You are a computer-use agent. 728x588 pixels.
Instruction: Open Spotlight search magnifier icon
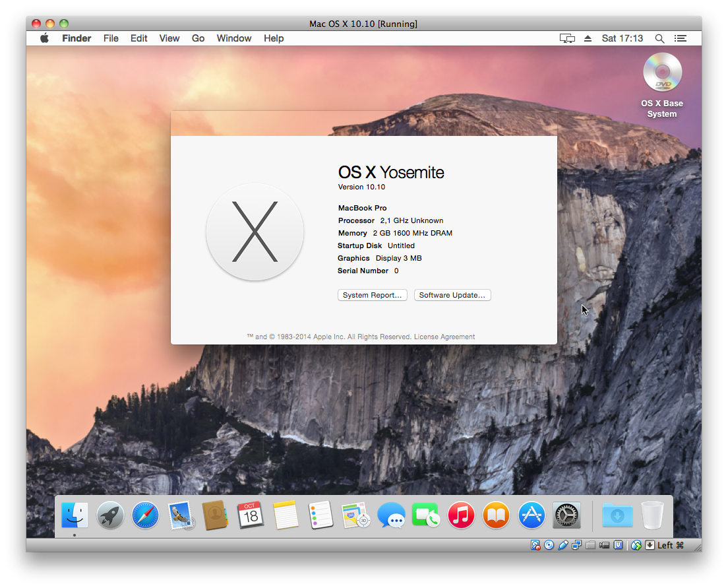point(659,38)
